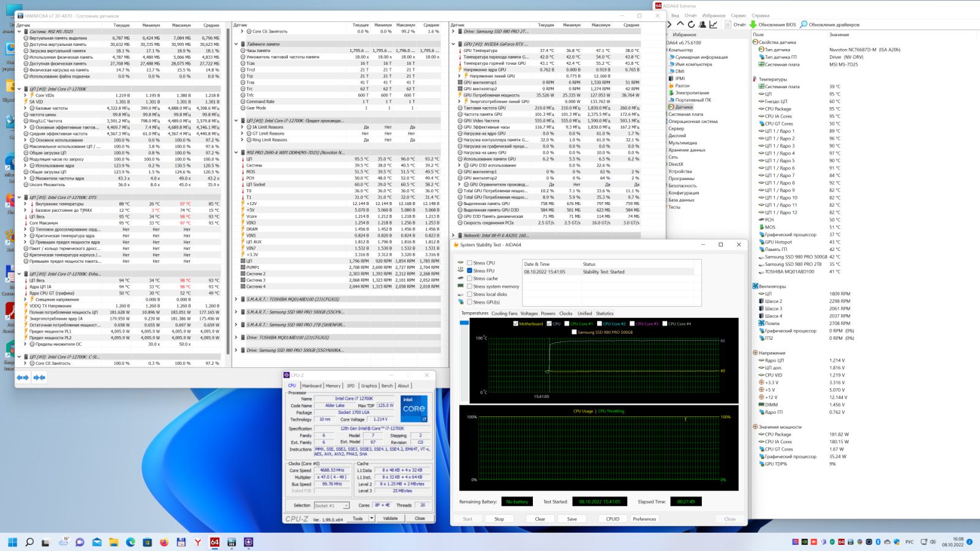Disable the Stress FPU checkbox
This screenshot has width=980, height=551.
coord(469,271)
